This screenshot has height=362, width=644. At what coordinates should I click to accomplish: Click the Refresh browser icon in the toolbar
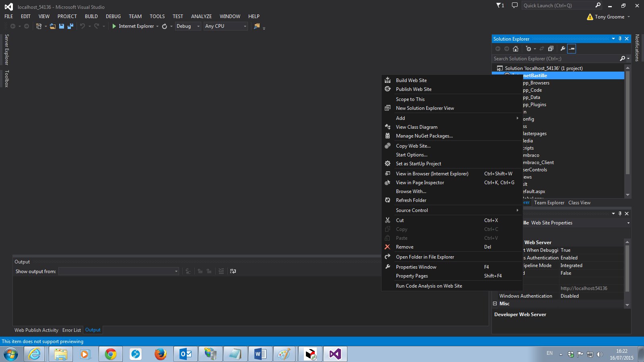[x=165, y=26]
